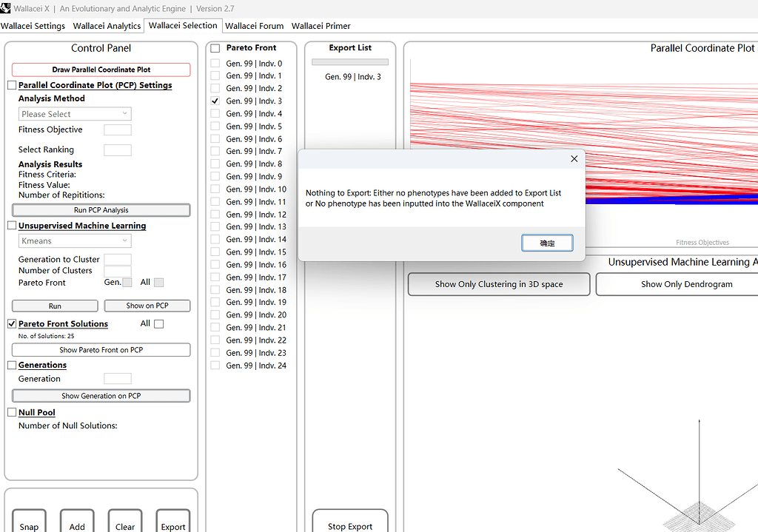Click the Gen. 99 | Indv. 18 label

(256, 290)
